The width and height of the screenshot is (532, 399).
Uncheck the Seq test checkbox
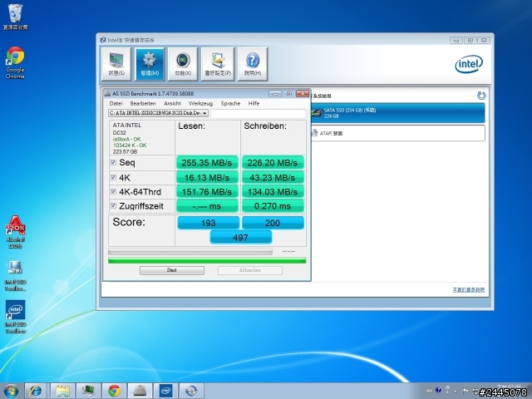[x=113, y=163]
